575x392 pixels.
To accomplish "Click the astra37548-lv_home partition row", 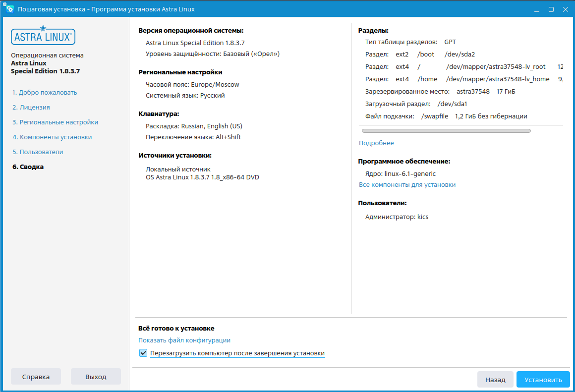I will point(464,79).
